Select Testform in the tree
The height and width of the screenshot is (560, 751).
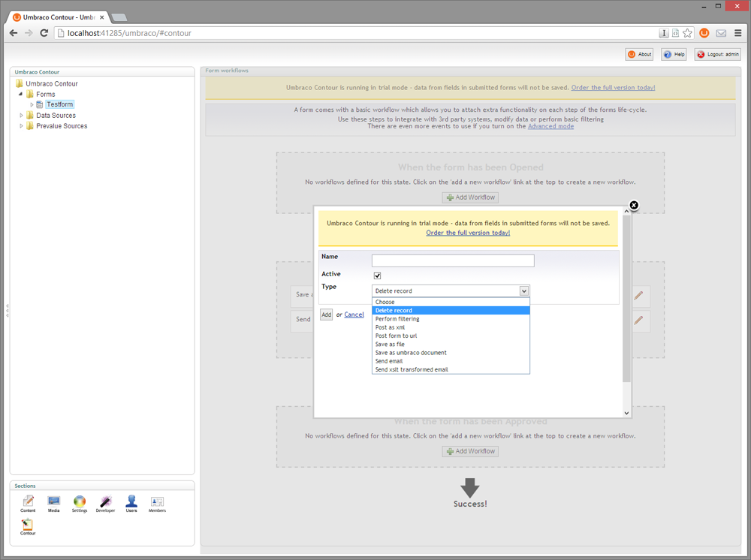[x=60, y=104]
